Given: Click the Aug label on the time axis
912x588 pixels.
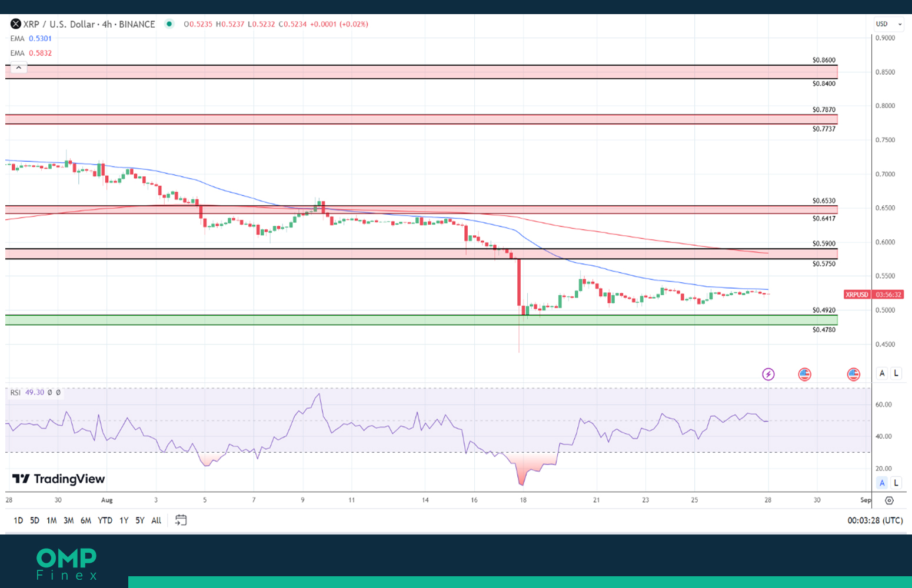Looking at the screenshot, I should [x=106, y=500].
